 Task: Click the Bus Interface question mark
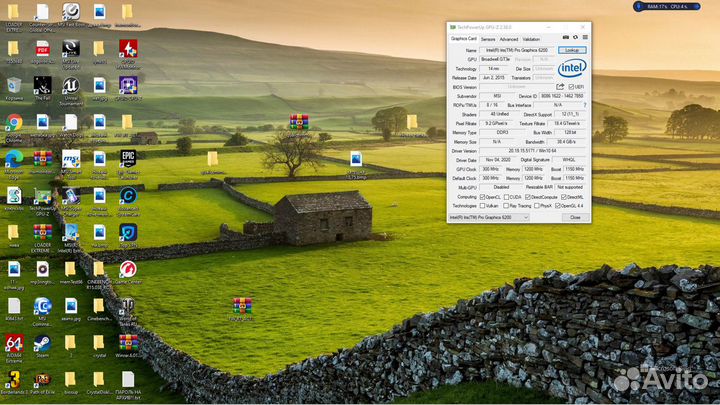pyautogui.click(x=585, y=105)
